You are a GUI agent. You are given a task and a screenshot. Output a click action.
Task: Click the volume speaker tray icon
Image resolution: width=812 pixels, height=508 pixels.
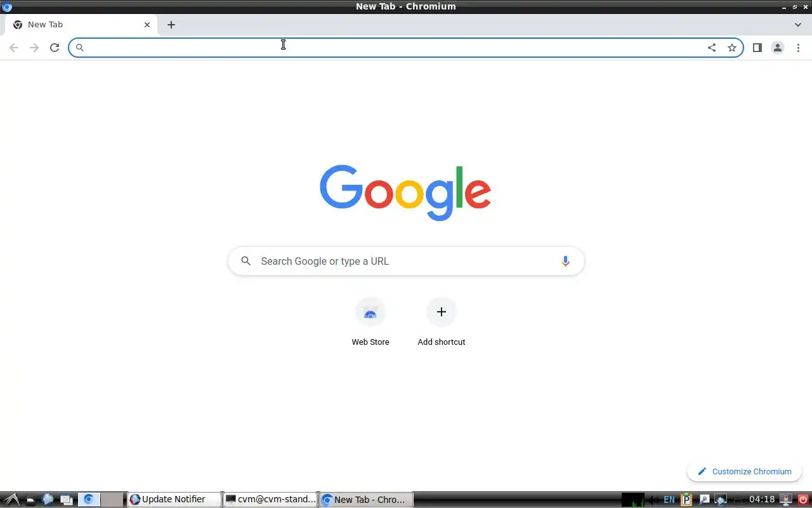click(x=653, y=500)
